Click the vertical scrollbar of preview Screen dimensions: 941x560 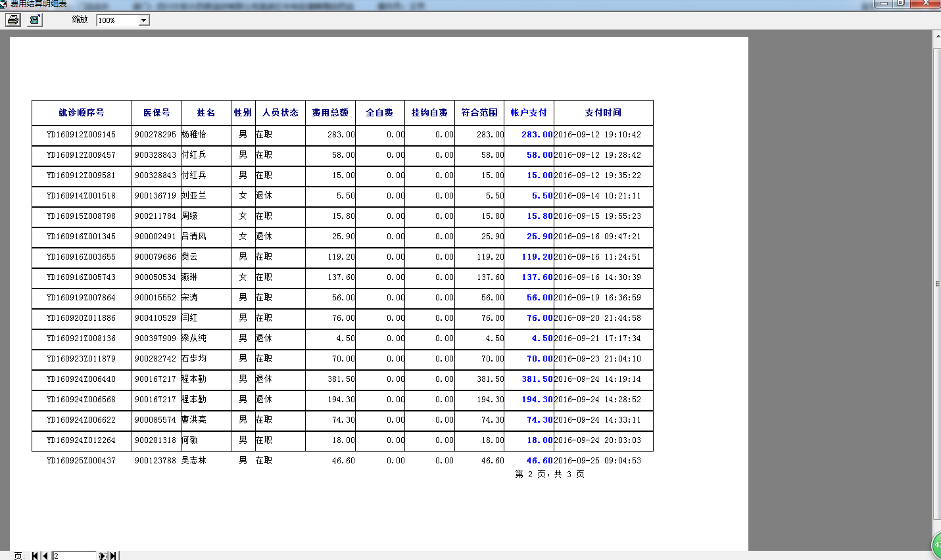937,283
